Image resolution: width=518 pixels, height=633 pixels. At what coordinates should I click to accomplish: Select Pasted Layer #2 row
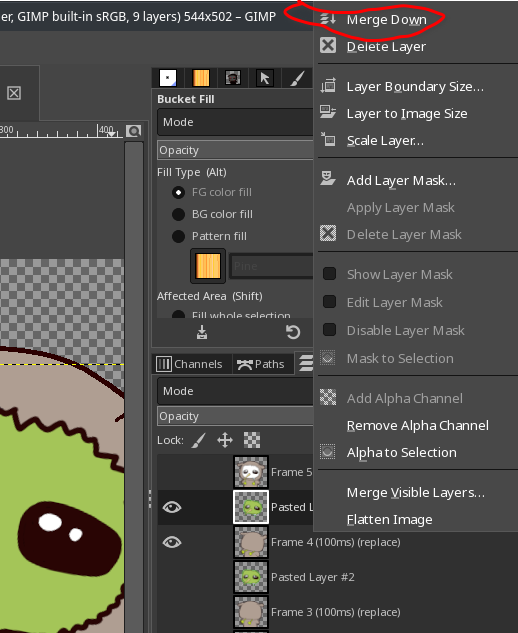(x=336, y=577)
